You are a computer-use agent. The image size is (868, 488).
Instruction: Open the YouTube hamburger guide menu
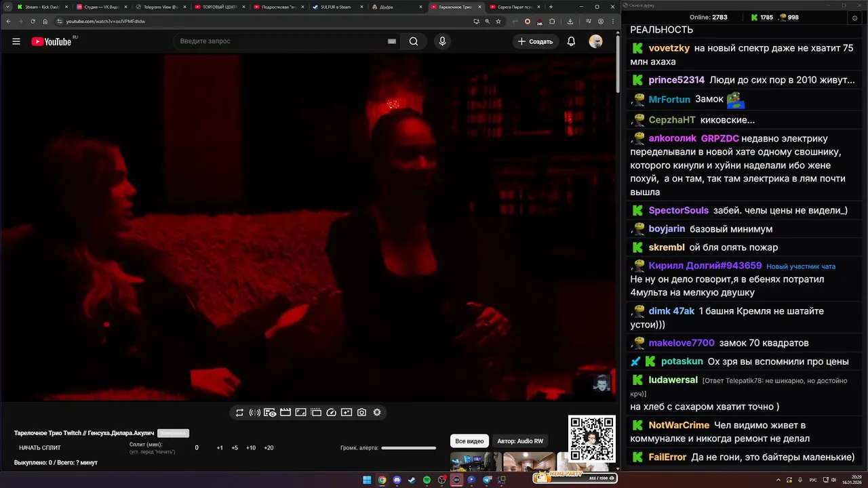[16, 41]
